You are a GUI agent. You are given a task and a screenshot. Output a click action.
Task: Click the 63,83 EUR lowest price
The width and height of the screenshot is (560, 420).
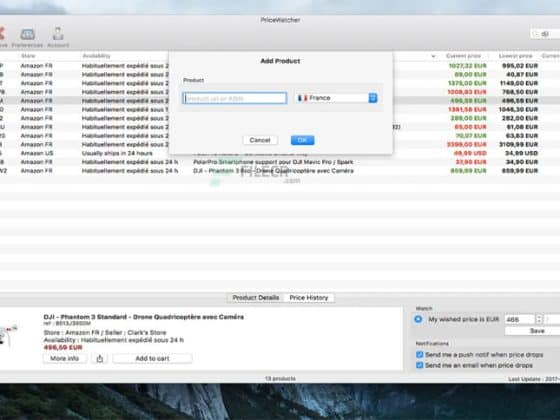(x=522, y=136)
